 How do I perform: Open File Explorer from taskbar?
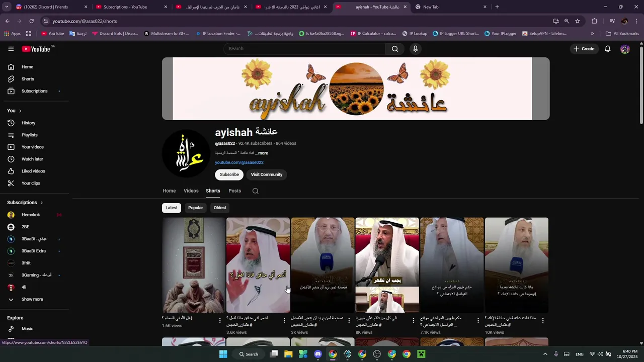coord(288,354)
